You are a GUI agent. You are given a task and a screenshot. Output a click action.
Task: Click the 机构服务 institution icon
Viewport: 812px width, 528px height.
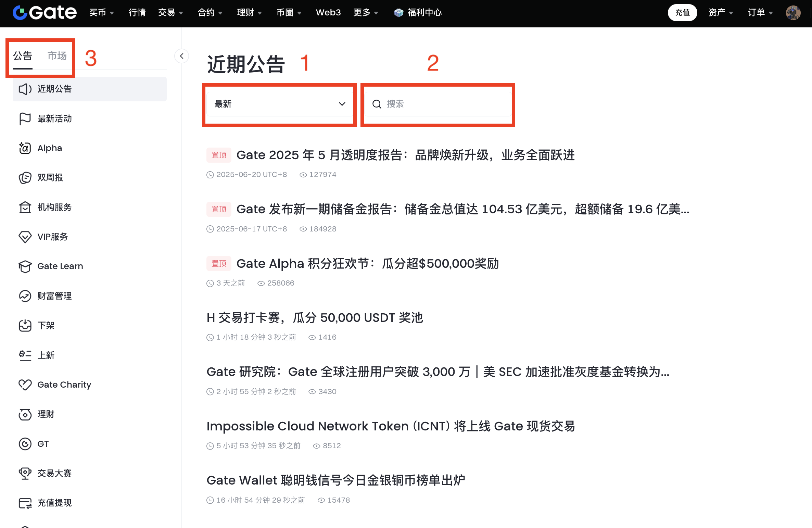click(25, 208)
